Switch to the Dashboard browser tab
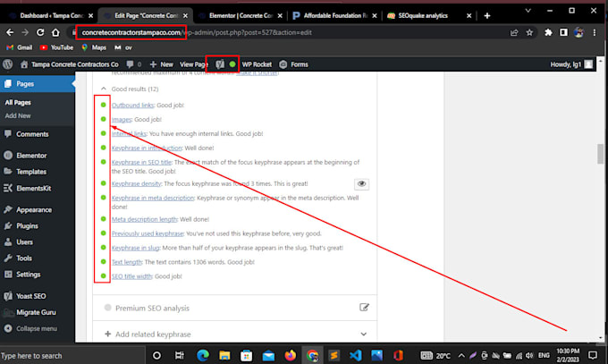 tap(51, 15)
